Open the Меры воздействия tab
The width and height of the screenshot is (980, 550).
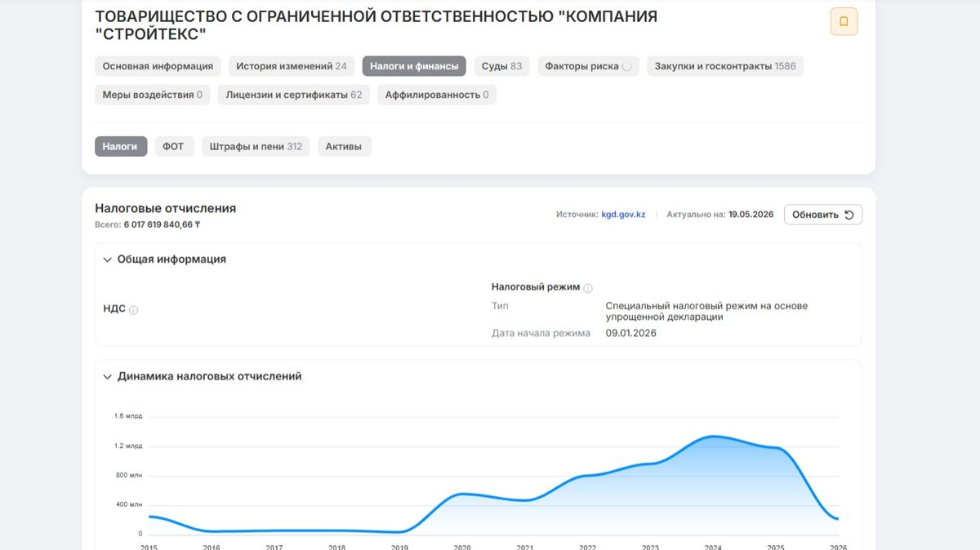(x=153, y=95)
